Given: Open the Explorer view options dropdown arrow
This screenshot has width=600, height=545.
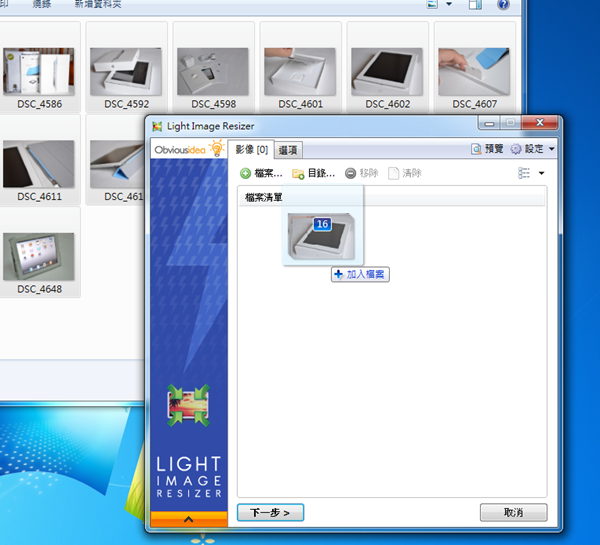Looking at the screenshot, I should coord(449,4).
